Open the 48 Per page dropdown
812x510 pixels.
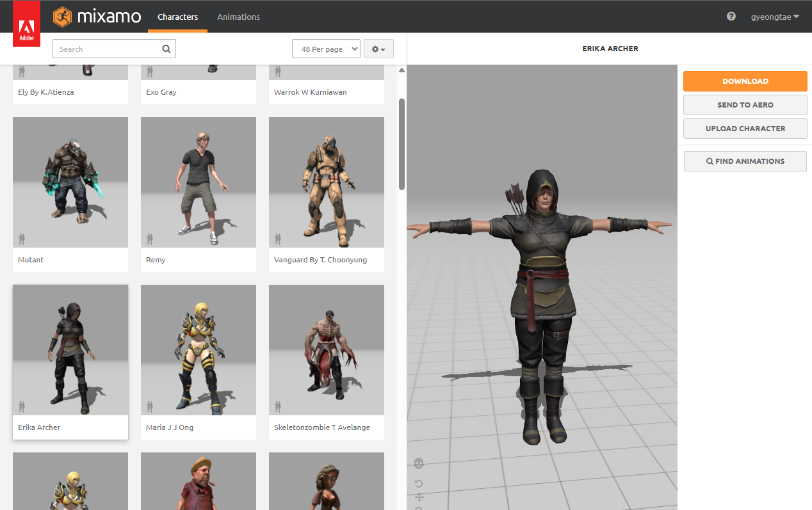point(326,49)
